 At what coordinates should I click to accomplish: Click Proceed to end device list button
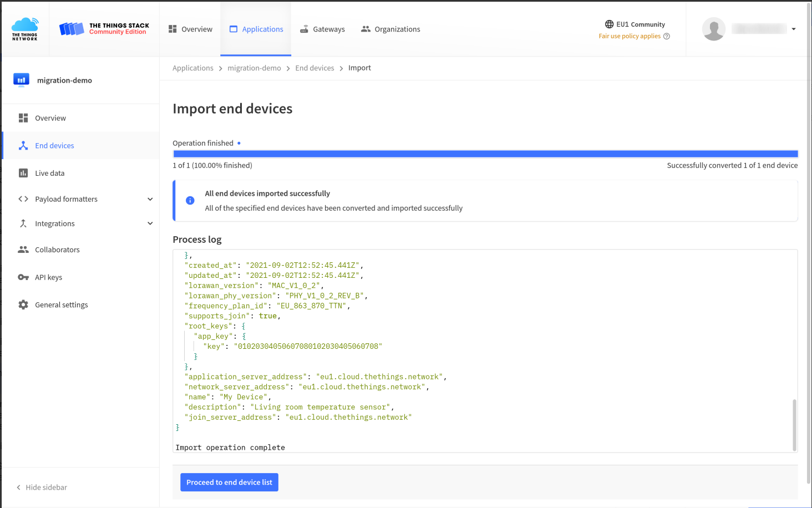coord(229,482)
